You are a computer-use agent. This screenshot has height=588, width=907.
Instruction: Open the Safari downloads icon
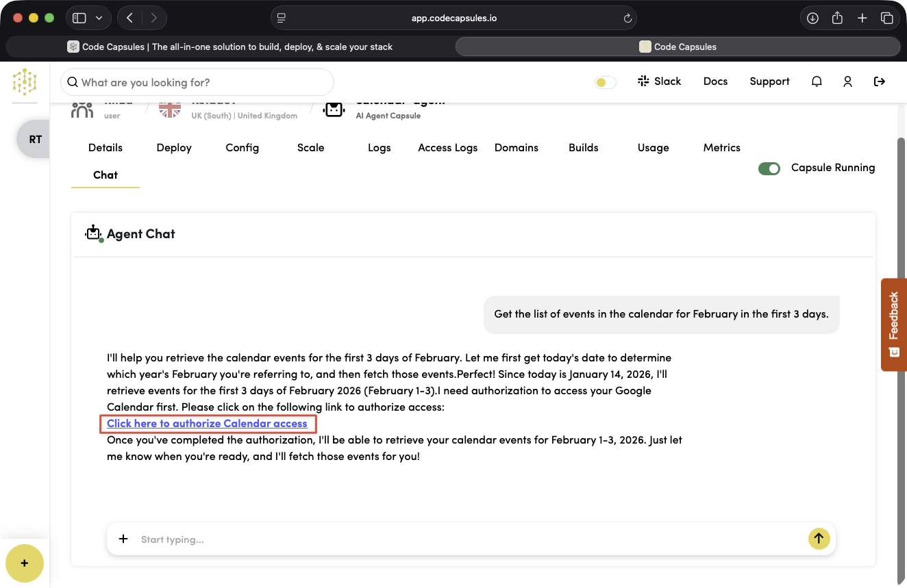point(812,18)
